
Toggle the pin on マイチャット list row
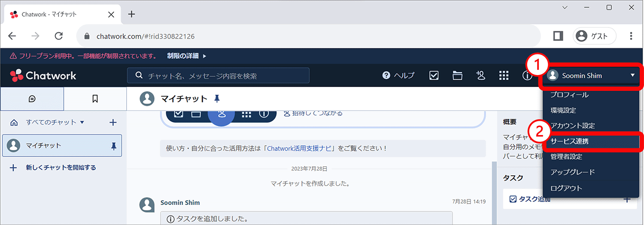coord(113,146)
